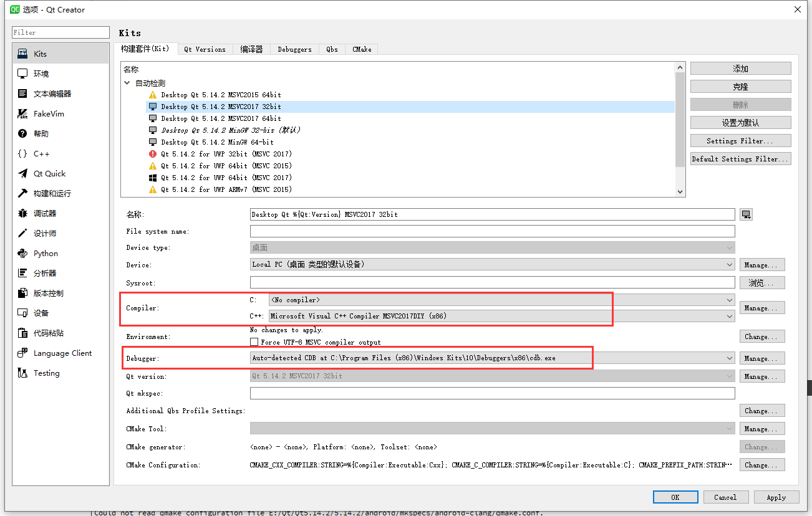The width and height of the screenshot is (812, 516).
Task: Click the 设置为默认 button
Action: point(740,123)
